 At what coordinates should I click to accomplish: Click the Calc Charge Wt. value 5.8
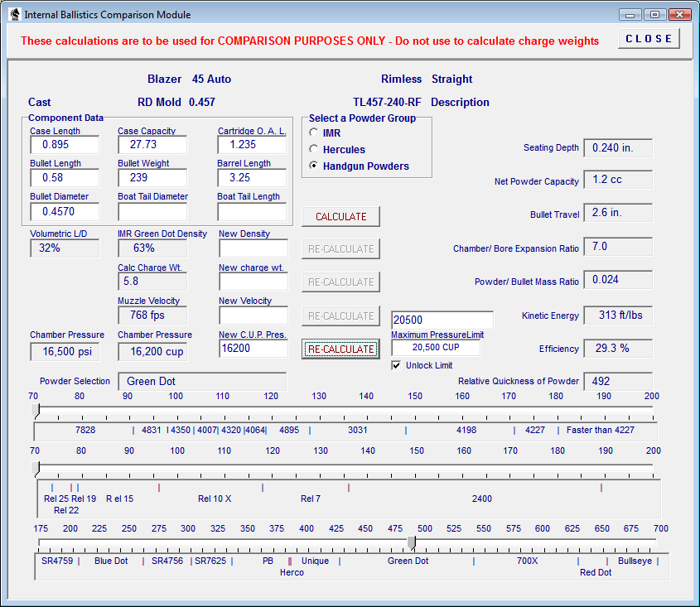152,282
